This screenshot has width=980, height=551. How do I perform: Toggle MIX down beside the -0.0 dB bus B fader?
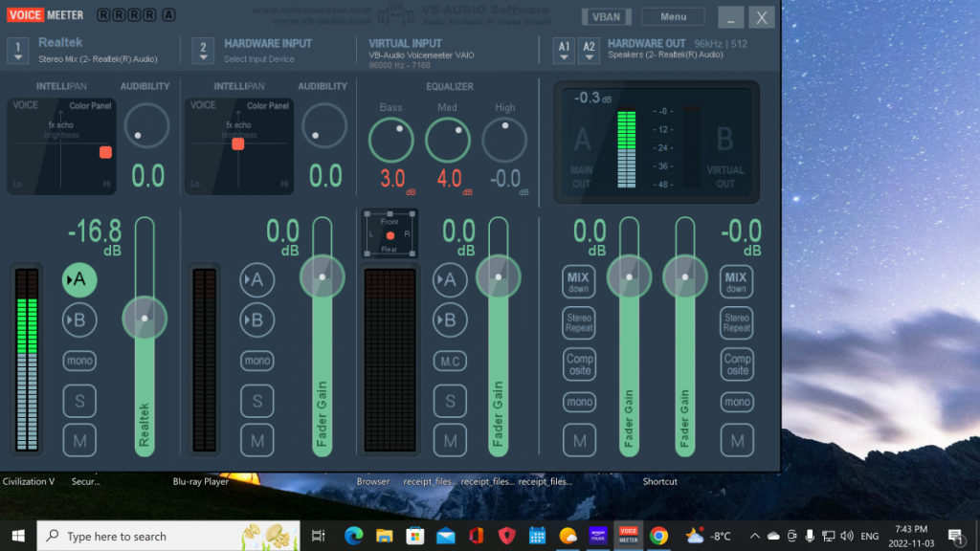736,281
